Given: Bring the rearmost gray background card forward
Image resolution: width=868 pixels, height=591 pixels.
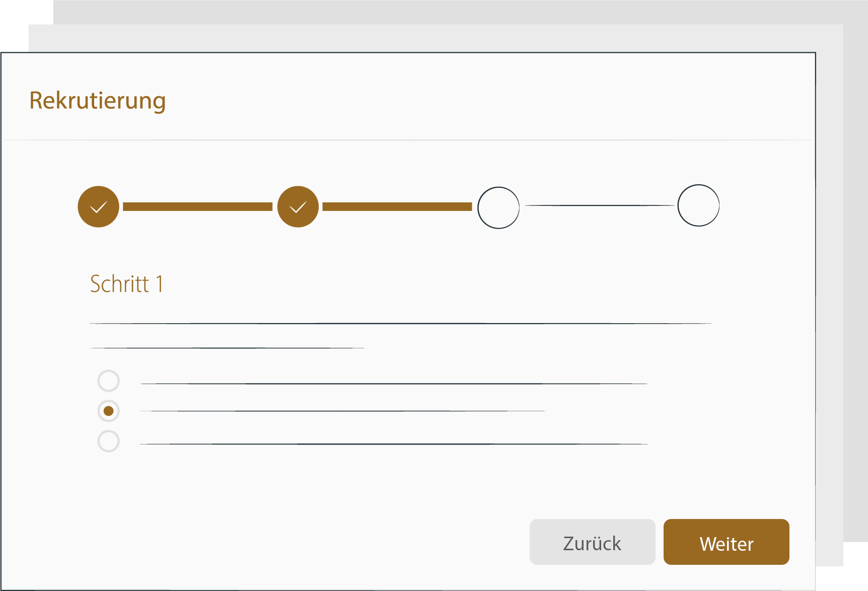Looking at the screenshot, I should coord(856,252).
